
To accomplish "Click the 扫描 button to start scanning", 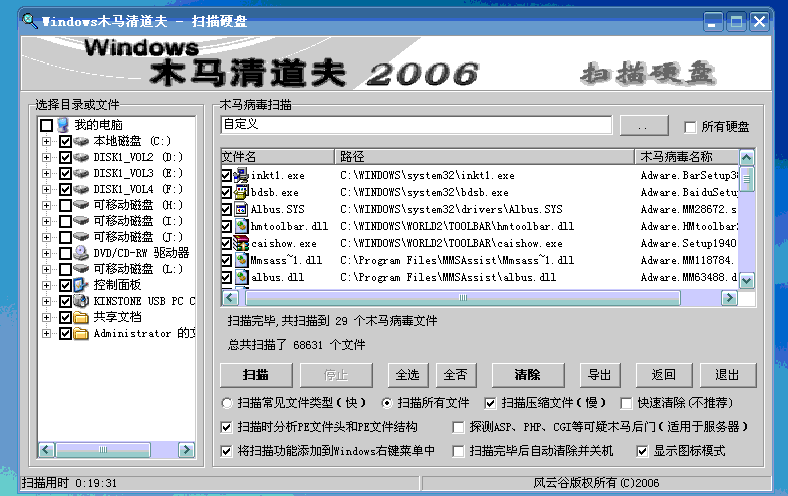I will 256,375.
